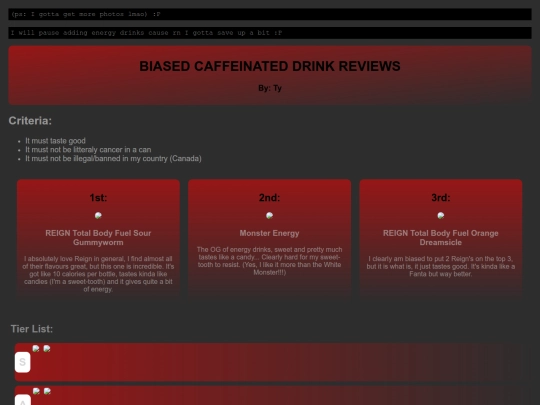Click the Monster Energy review paragraph
The image size is (540, 405).
pos(269,261)
